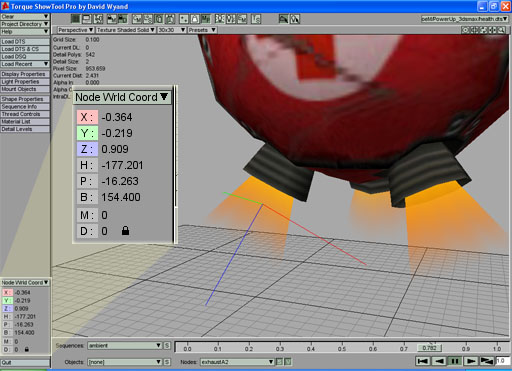Click the solid dark square toolbar icon

pos(76,19)
